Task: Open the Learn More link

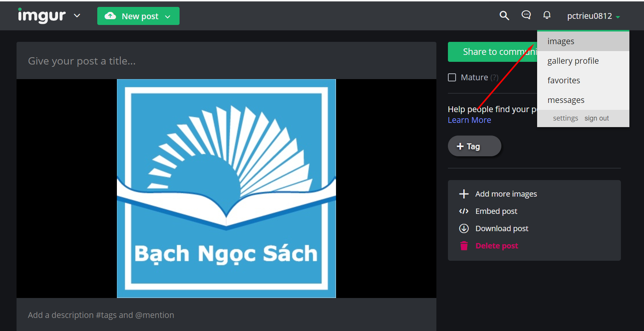Action: (469, 120)
